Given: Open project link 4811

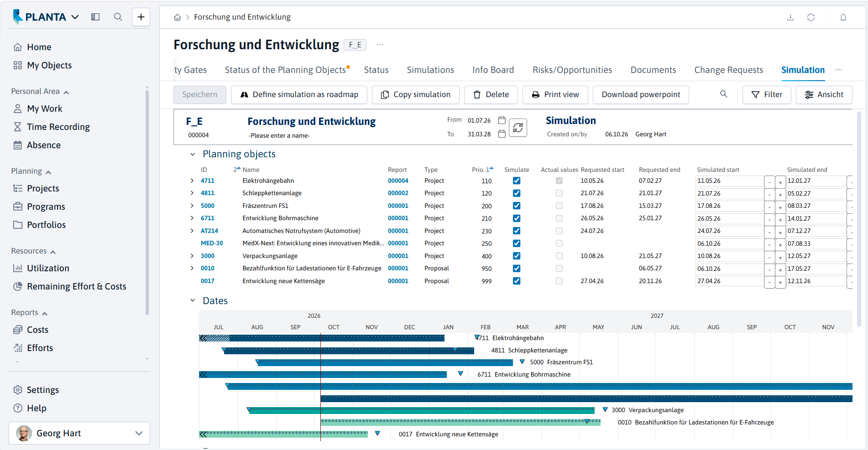Looking at the screenshot, I should pos(207,193).
